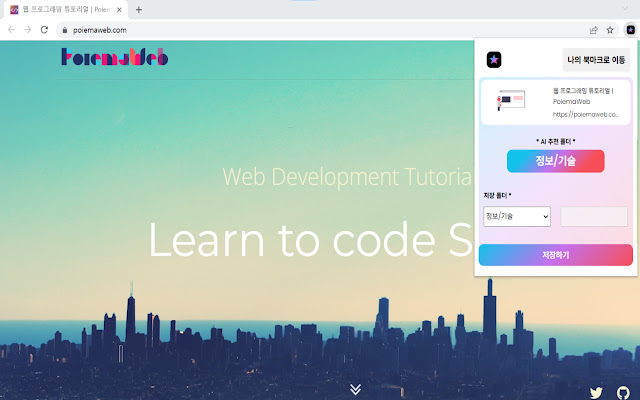Click the PoiemaWeb logo
Screen dimensions: 640x400
click(x=115, y=57)
